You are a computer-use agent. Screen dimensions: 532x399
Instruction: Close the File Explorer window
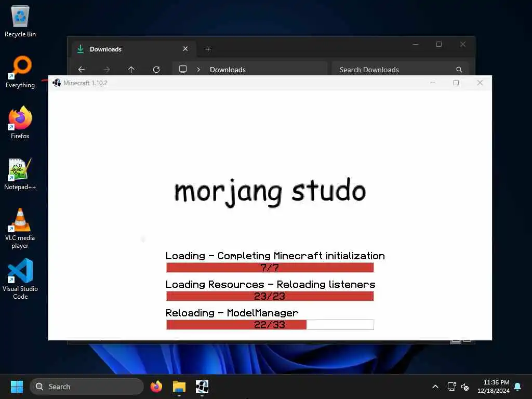(463, 44)
